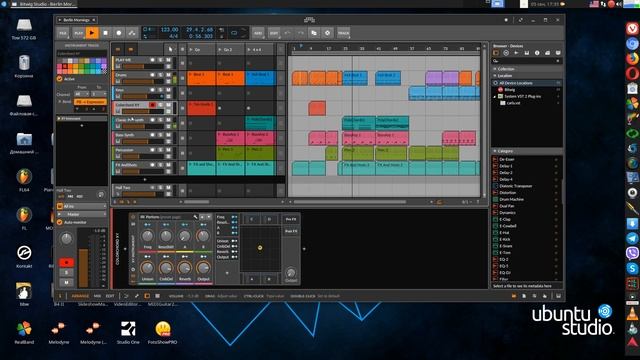Switch to the MIX view tab
Screen dimensions: 640x360
pos(97,296)
